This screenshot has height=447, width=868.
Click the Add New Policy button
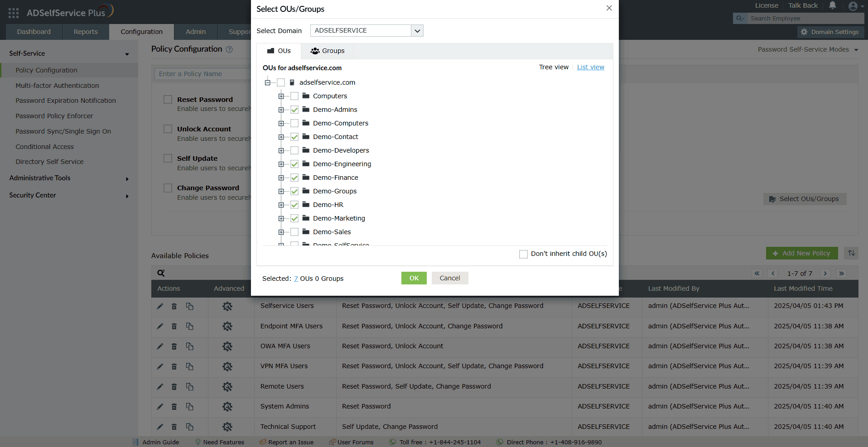[802, 253]
